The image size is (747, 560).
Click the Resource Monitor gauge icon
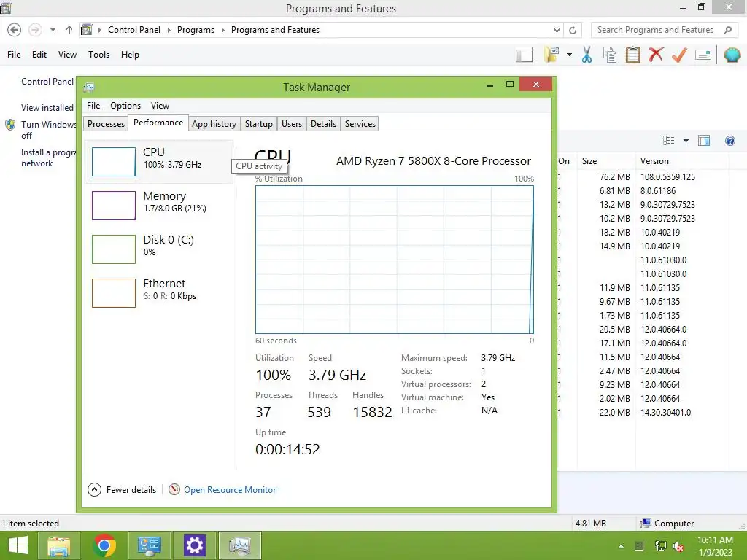click(174, 489)
